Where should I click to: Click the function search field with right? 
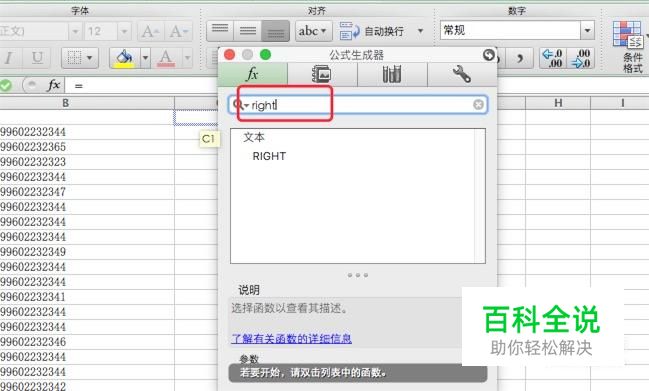pos(358,105)
